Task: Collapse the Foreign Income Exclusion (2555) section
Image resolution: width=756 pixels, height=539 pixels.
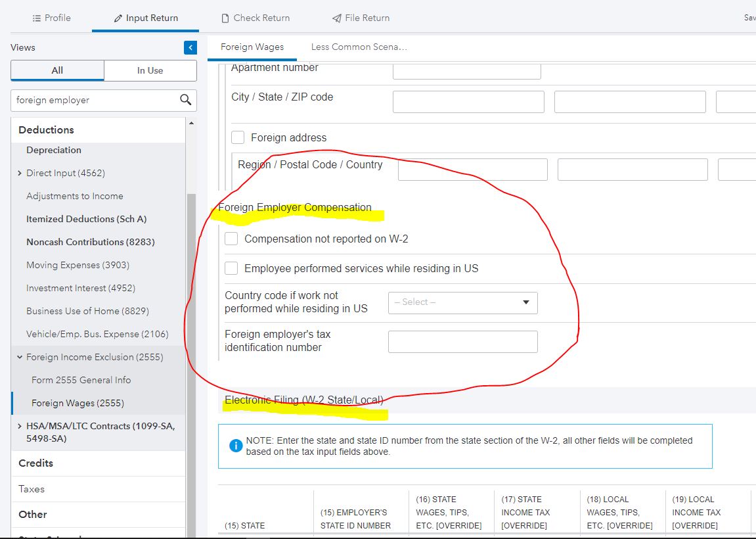Action: pos(19,357)
